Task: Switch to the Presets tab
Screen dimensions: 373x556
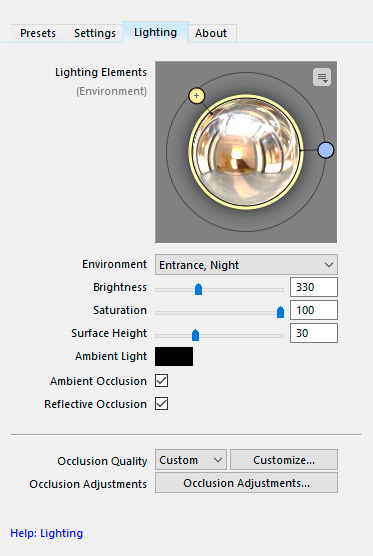Action: [38, 33]
